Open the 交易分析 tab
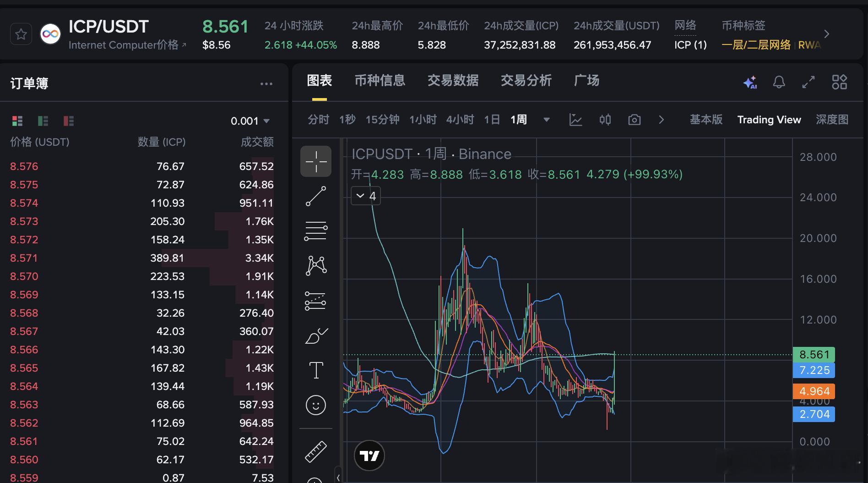The width and height of the screenshot is (868, 483). pyautogui.click(x=526, y=81)
